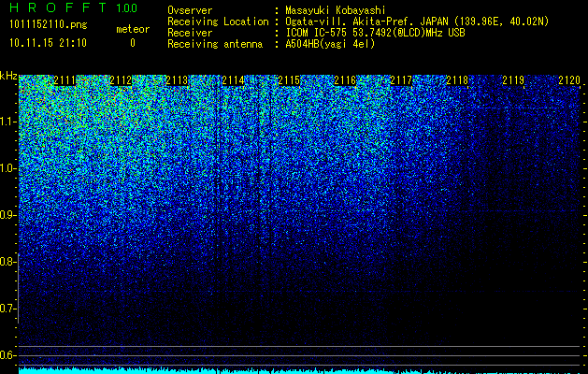Click the timestamp 10.11.15 21:10

48,43
